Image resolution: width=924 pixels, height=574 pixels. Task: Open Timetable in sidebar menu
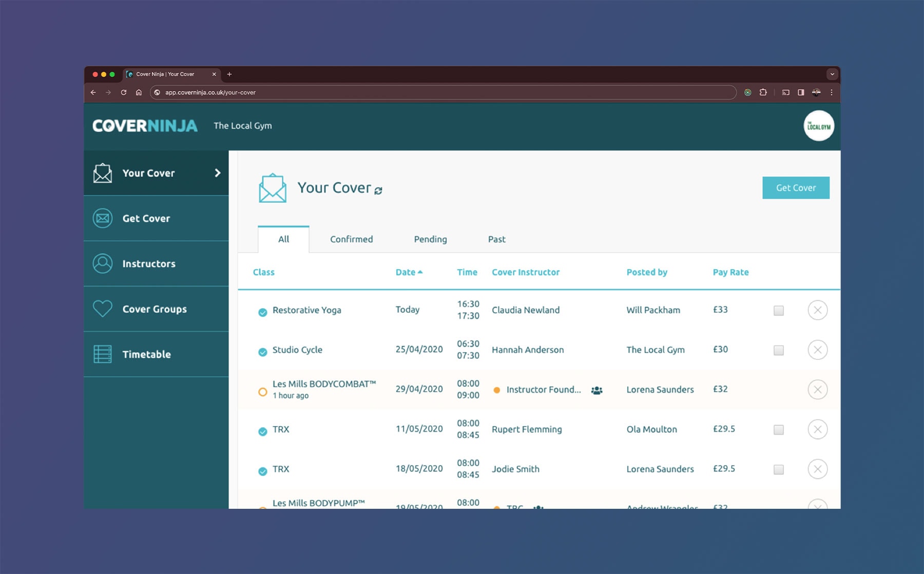pos(156,354)
